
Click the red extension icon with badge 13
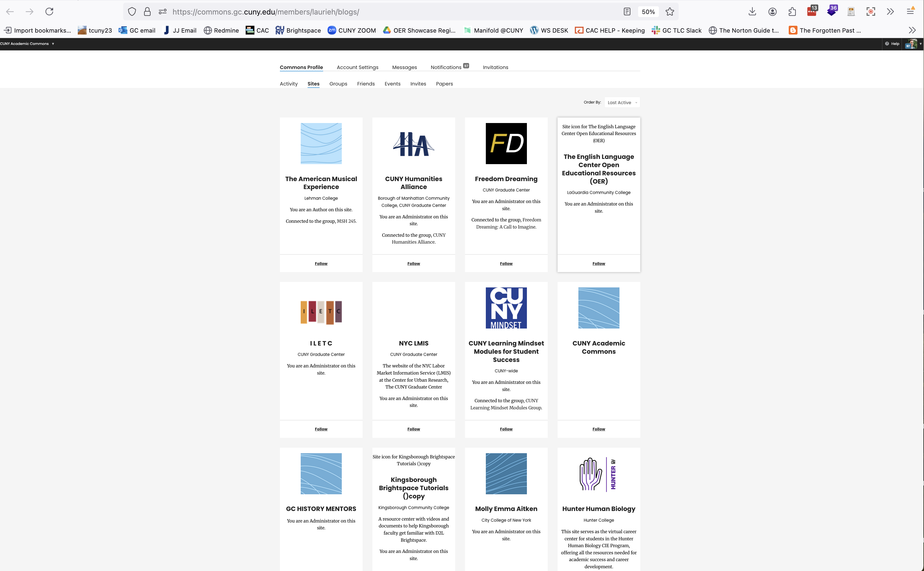coord(812,11)
